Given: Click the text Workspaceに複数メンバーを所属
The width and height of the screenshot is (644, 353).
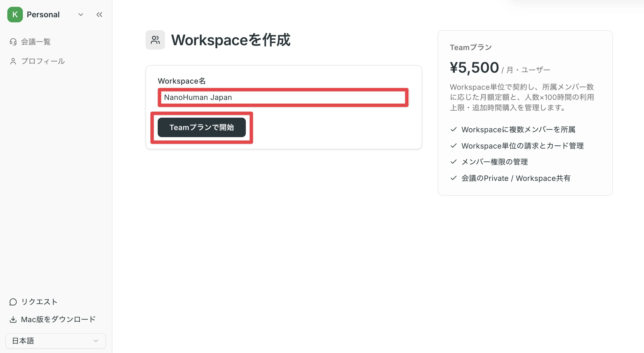Looking at the screenshot, I should point(518,130).
